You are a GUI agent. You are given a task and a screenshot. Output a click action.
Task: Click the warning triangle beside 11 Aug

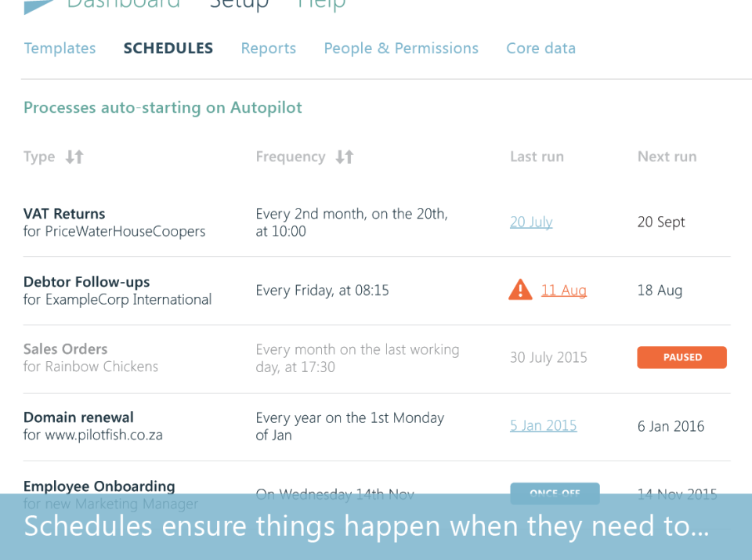[x=520, y=289]
